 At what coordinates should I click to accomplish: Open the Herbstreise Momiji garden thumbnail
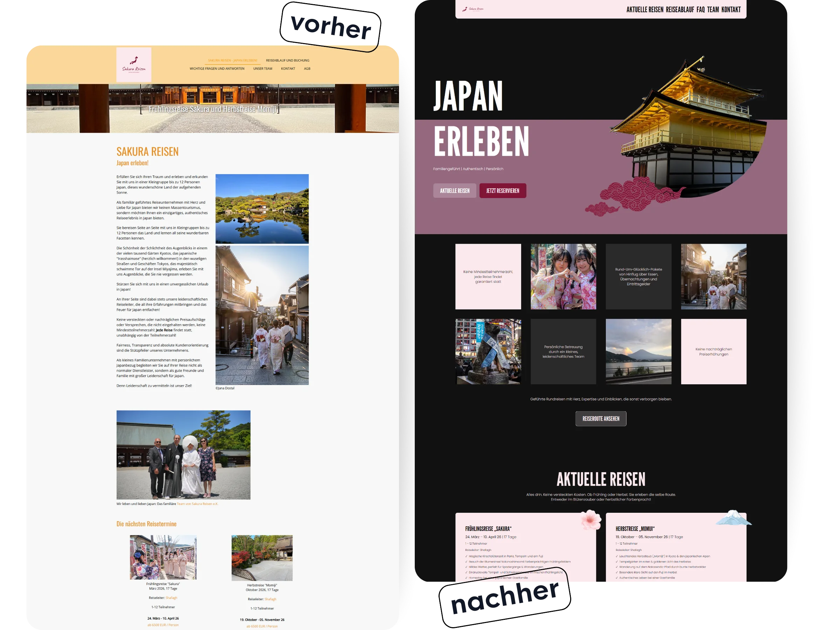[262, 558]
